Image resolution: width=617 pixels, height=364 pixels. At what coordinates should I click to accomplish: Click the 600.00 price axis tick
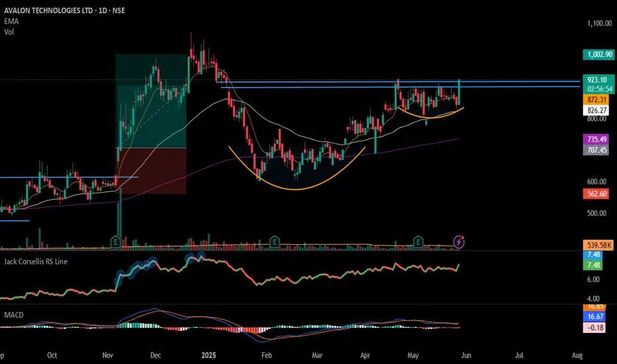(x=596, y=181)
